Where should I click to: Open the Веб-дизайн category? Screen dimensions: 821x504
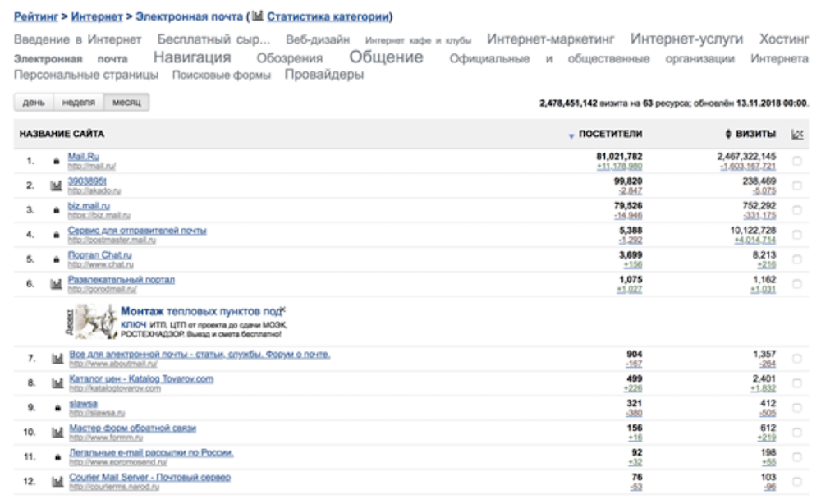pyautogui.click(x=318, y=39)
